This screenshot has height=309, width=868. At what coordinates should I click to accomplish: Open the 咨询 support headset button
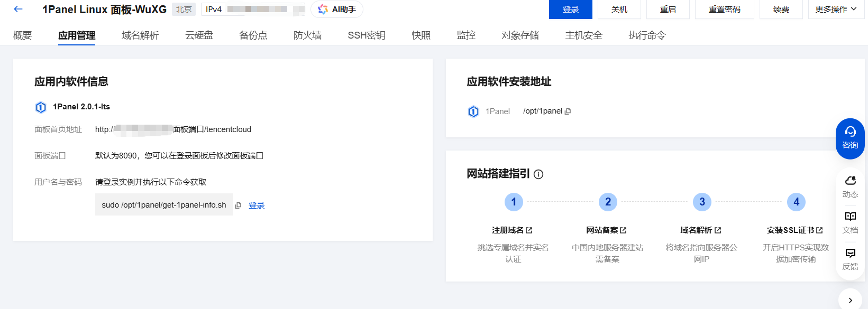coord(850,138)
